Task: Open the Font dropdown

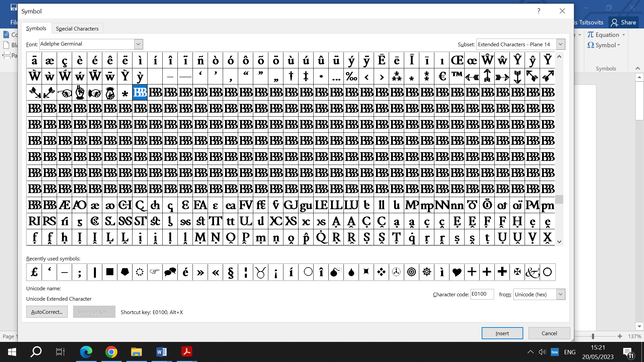Action: 138,44
